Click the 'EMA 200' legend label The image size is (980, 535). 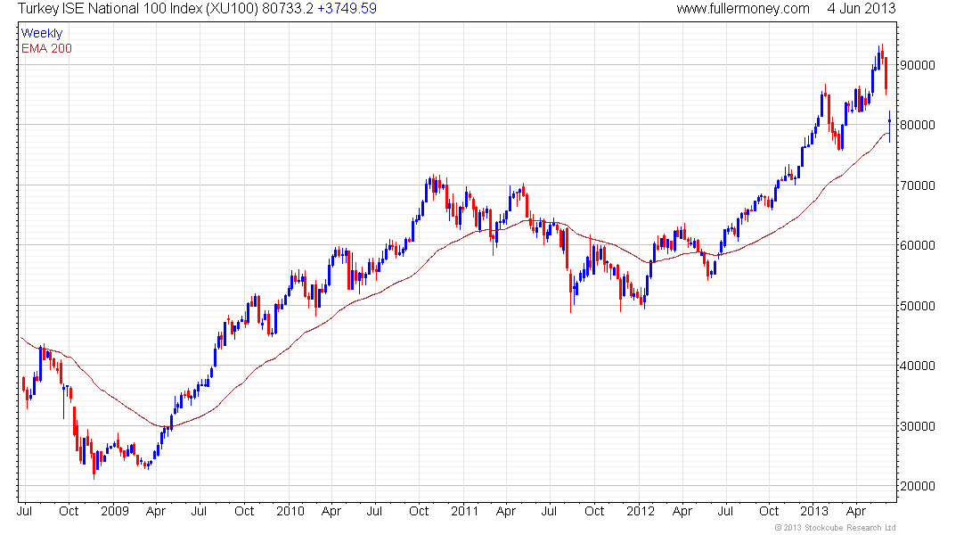[x=46, y=48]
